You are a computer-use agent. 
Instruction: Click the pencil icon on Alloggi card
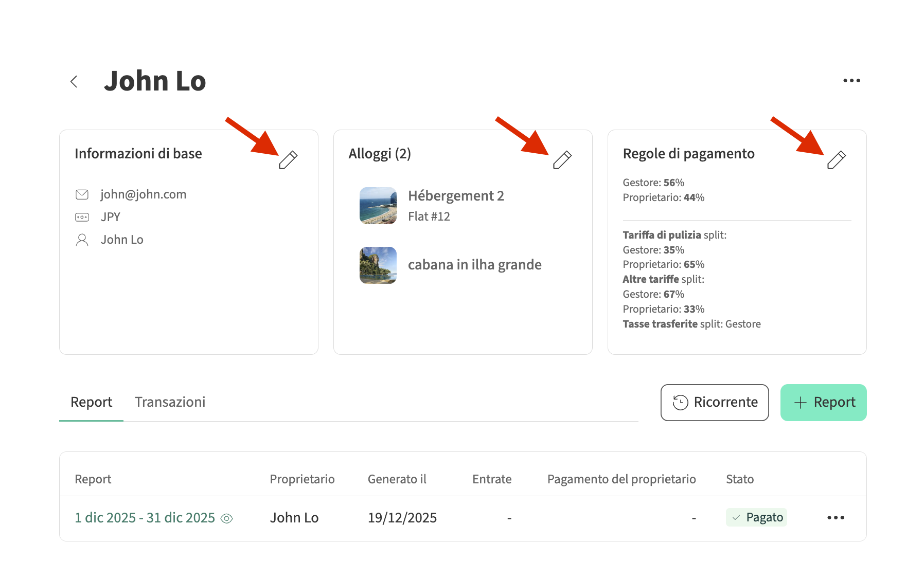coord(562,160)
